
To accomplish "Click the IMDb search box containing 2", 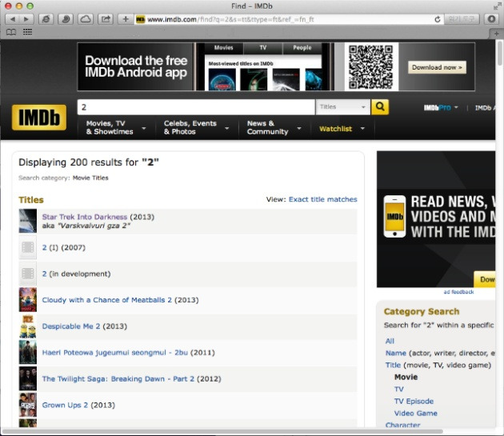I will [196, 107].
